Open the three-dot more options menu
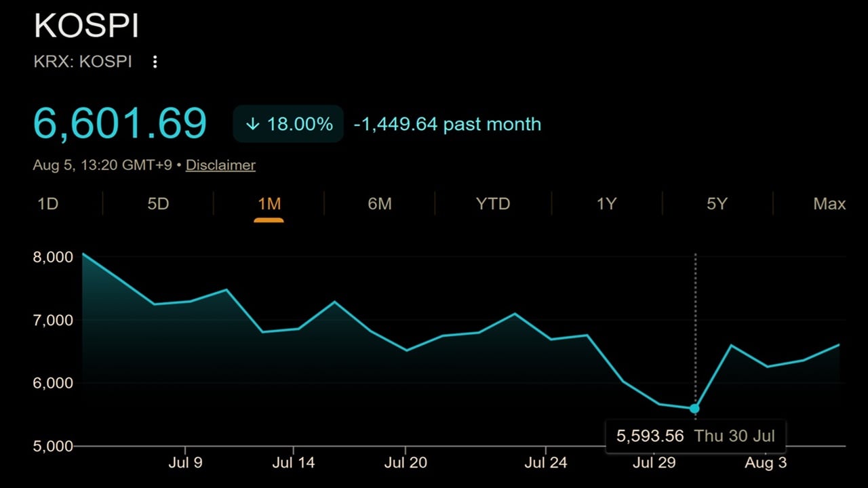Viewport: 868px width, 488px height. point(155,62)
